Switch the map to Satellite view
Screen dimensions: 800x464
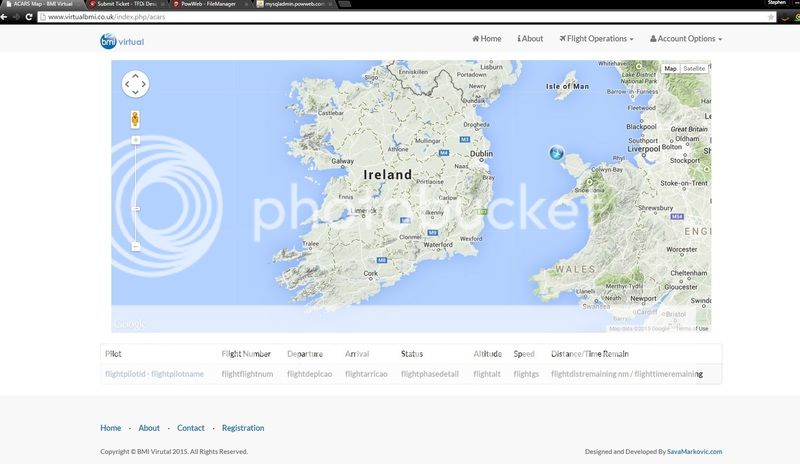(694, 68)
